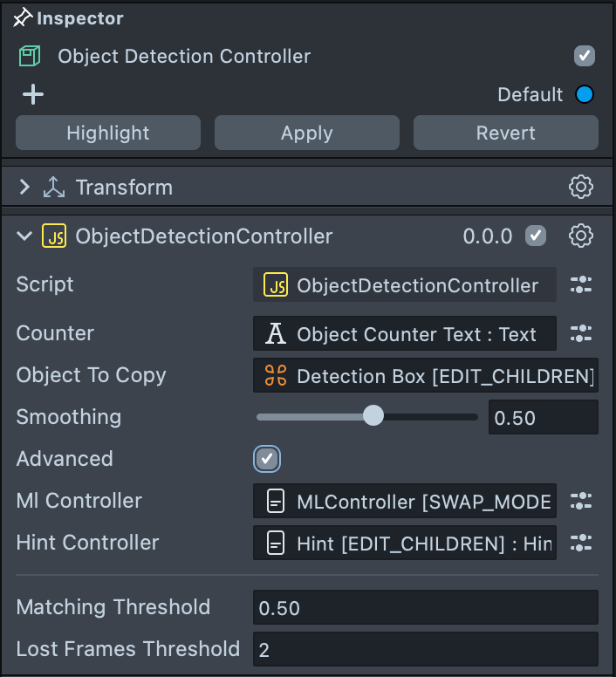Click the options icon beside Hint Controller
This screenshot has height=677, width=616.
[581, 543]
